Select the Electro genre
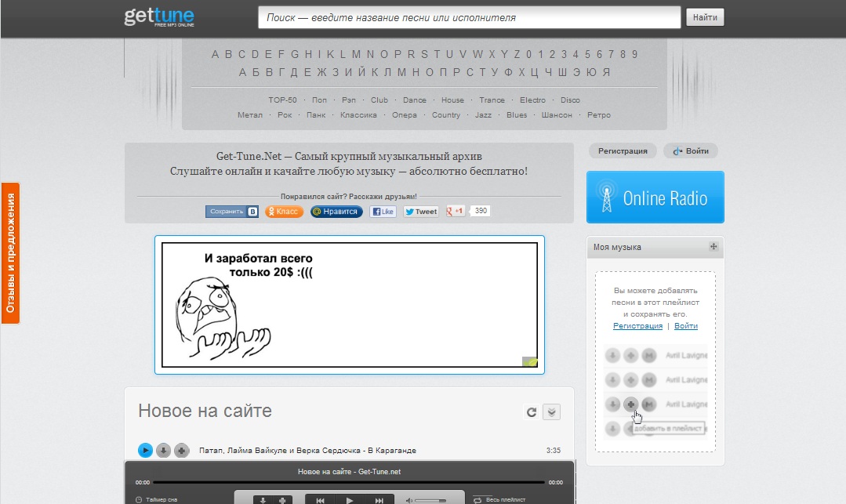This screenshot has height=504, width=846. [532, 100]
